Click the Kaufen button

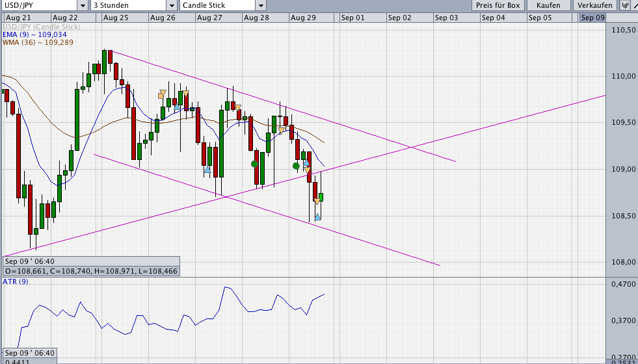pos(548,5)
